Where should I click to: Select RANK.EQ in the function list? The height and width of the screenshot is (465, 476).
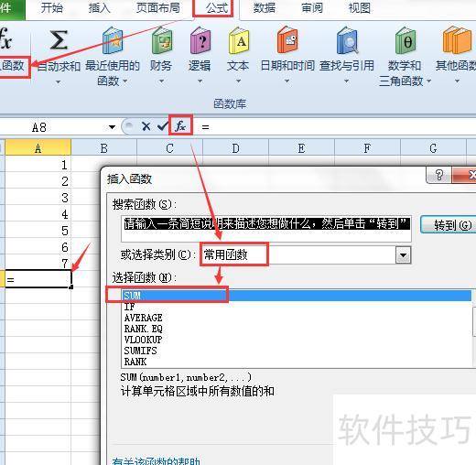[297, 329]
